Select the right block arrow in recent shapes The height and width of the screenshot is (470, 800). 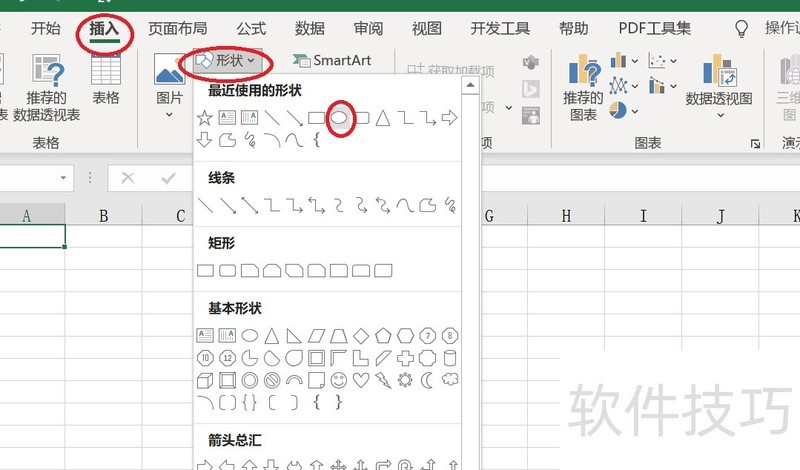pos(449,118)
